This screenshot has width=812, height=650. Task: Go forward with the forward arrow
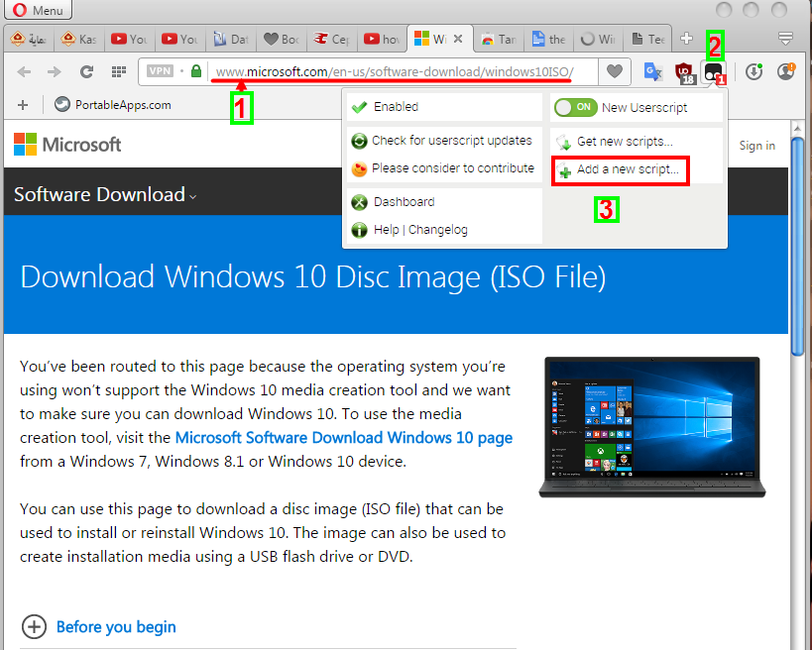click(x=54, y=71)
